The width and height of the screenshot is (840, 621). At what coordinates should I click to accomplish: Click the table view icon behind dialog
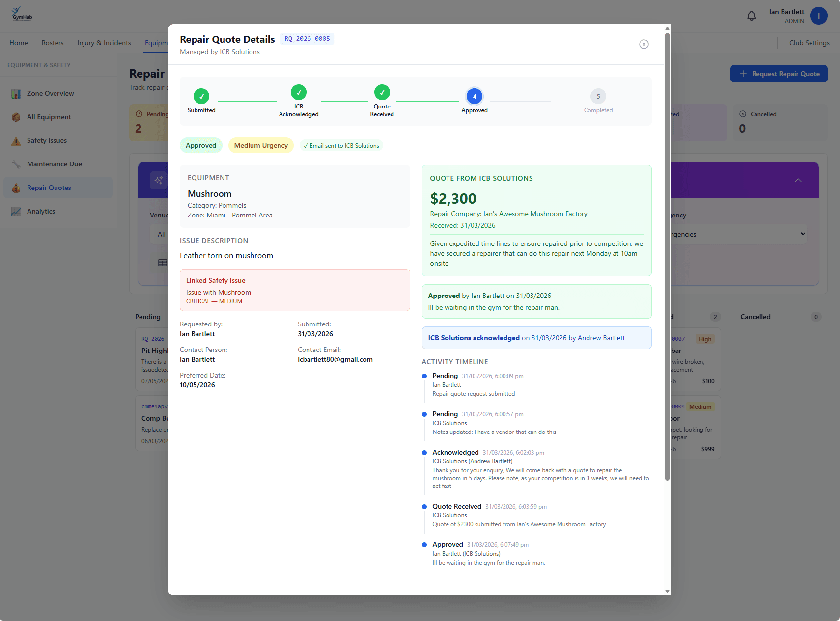point(163,263)
